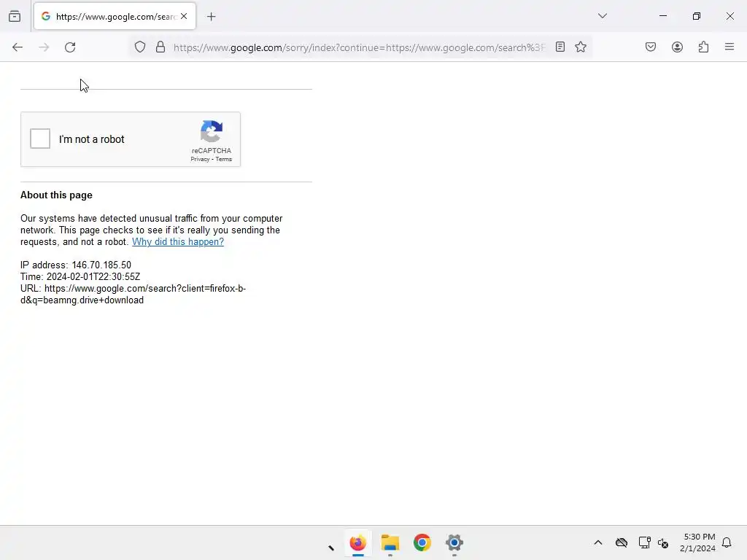Click the OneDrive cloud tray icon

point(622,542)
